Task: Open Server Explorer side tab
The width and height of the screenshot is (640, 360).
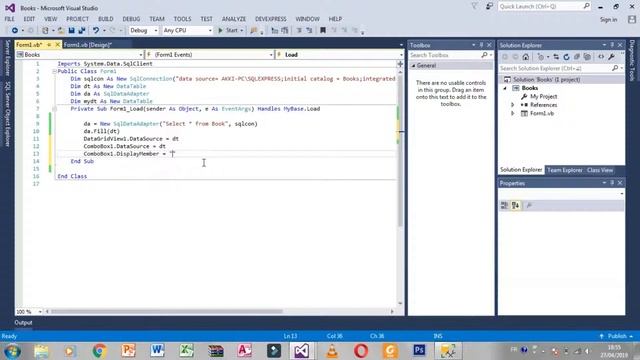Action: pos(7,58)
